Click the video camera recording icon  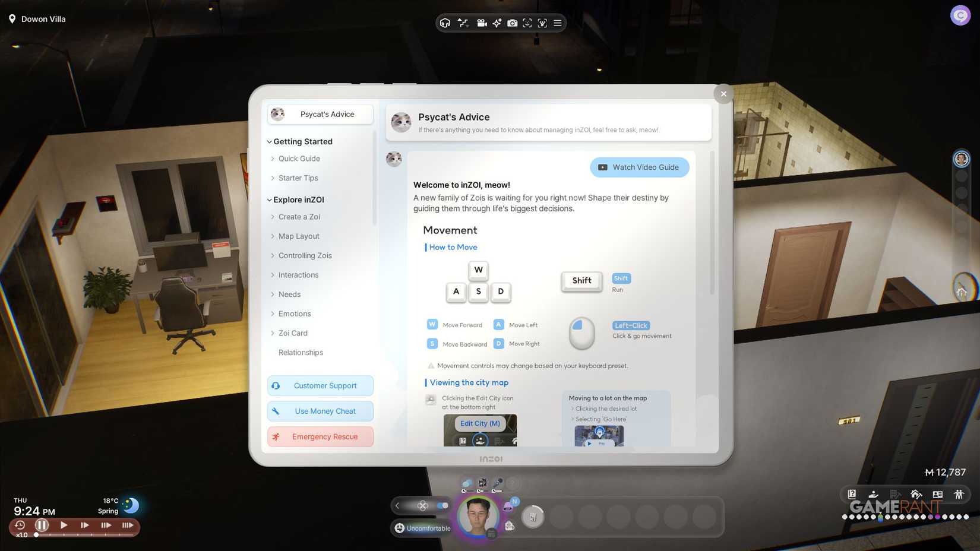[482, 23]
